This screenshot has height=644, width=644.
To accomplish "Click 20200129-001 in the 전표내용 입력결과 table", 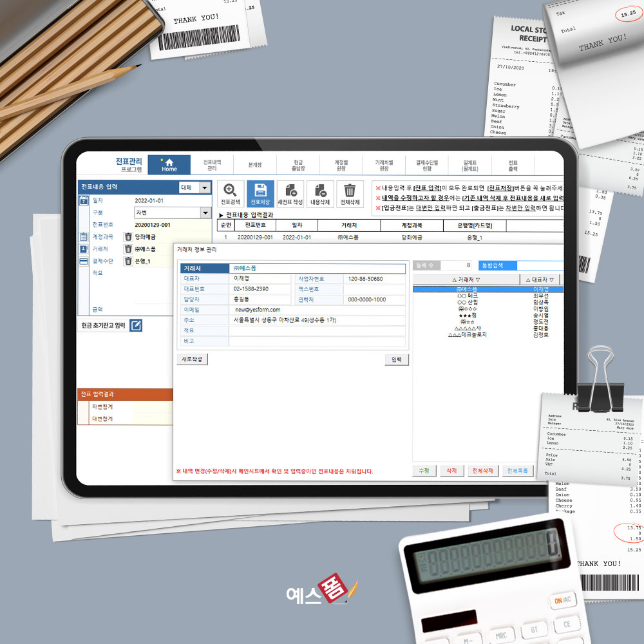I will (x=255, y=238).
